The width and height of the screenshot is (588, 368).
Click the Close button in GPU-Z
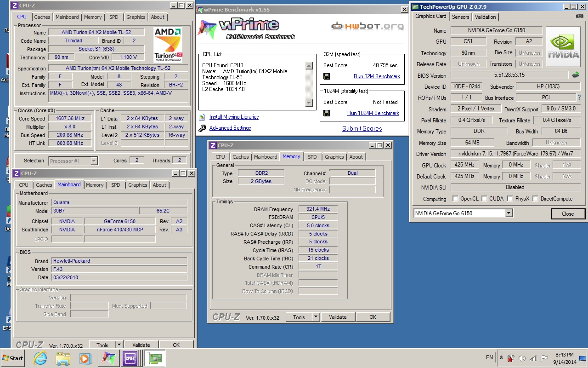(568, 213)
